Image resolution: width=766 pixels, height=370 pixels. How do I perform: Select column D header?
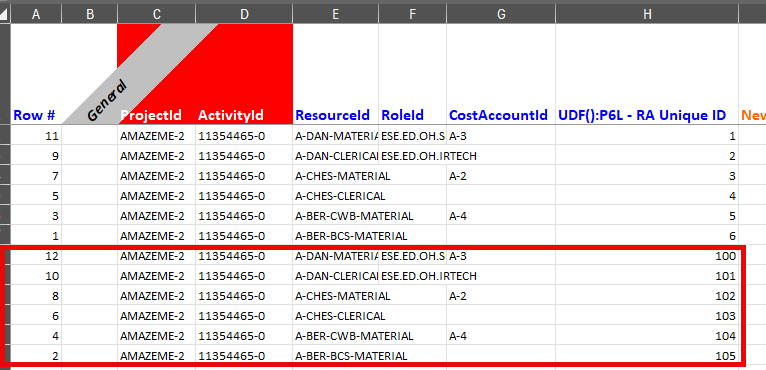tap(244, 15)
